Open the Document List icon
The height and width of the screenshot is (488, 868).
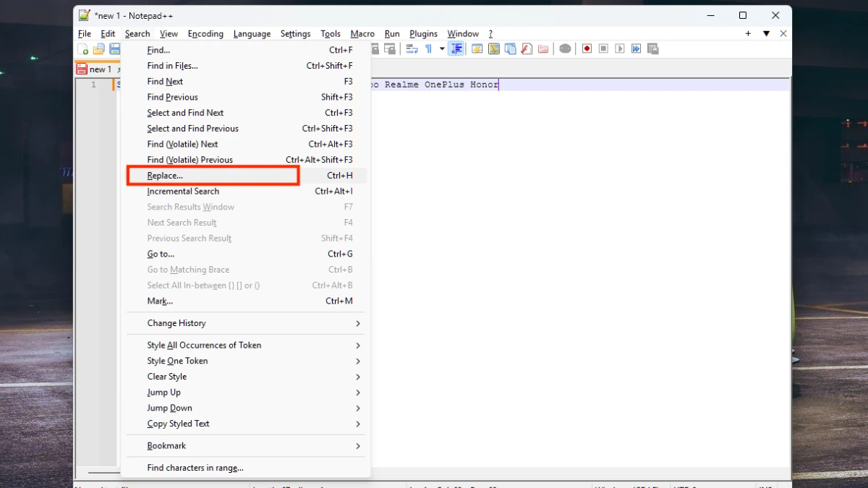tap(510, 49)
